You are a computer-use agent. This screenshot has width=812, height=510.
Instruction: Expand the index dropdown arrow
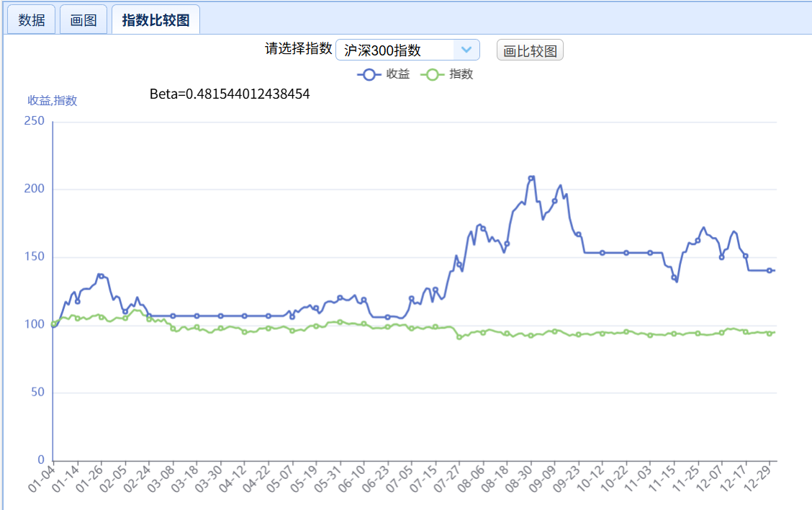point(466,50)
